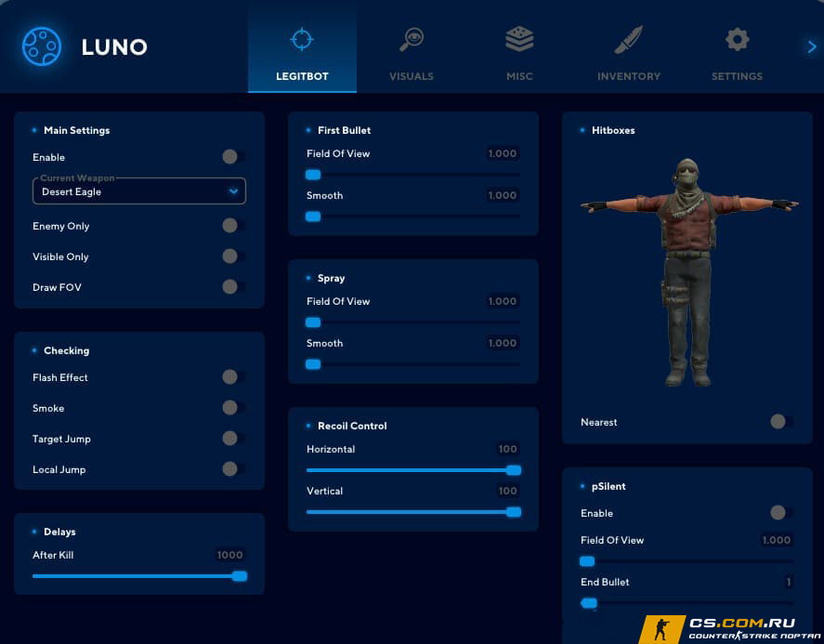Open the Inventory knife icon
Image resolution: width=824 pixels, height=644 pixels.
pos(628,40)
